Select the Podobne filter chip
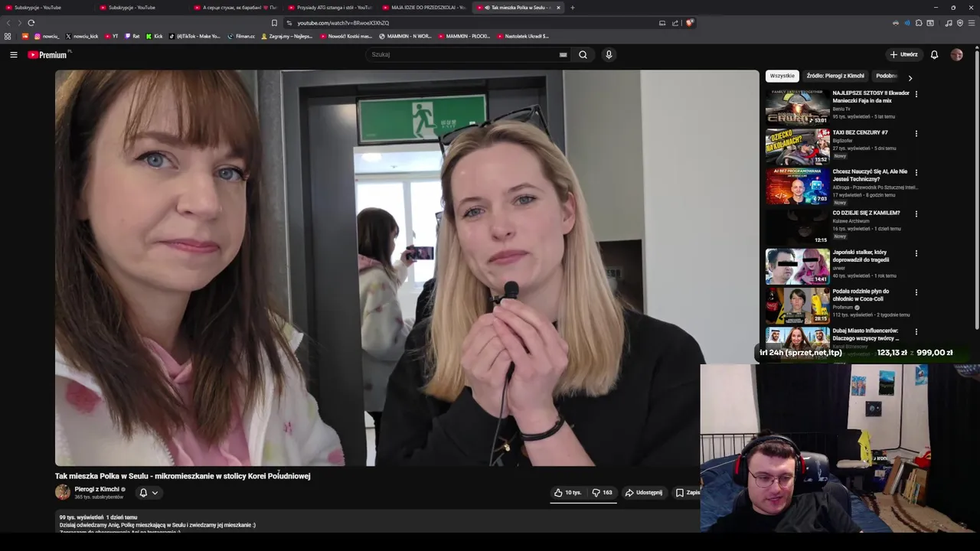 [x=887, y=76]
